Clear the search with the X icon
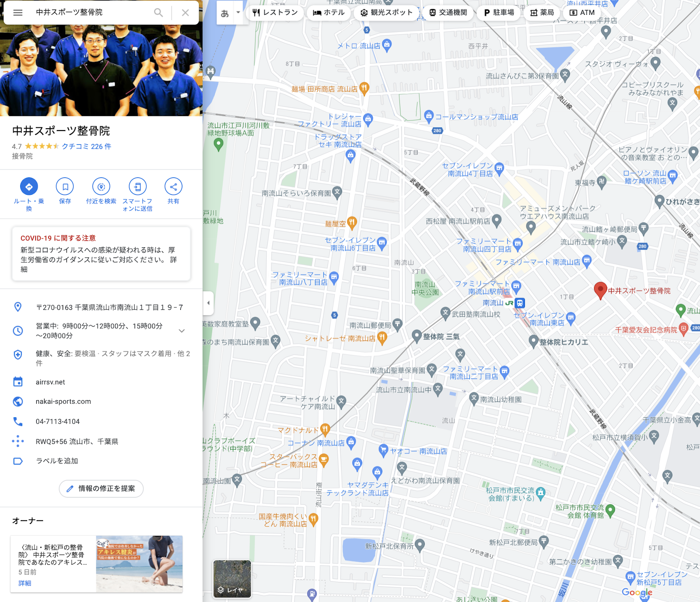Screen dimensions: 700x602 (x=185, y=13)
